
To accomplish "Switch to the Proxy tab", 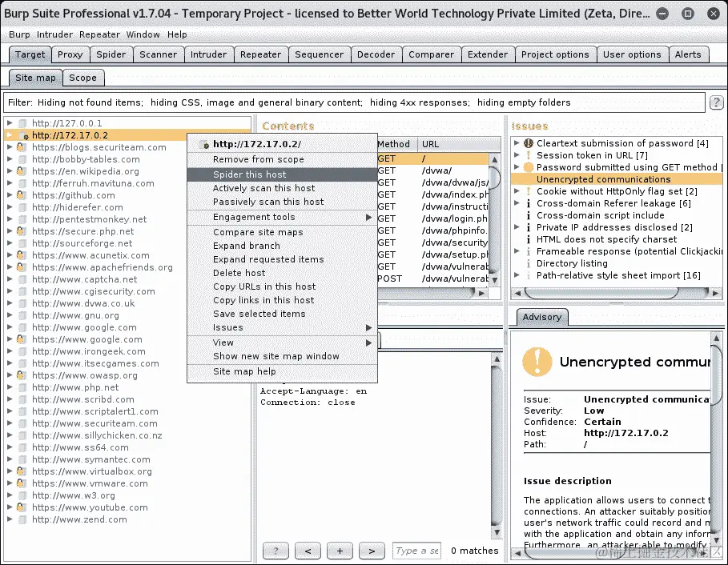I will tap(70, 54).
